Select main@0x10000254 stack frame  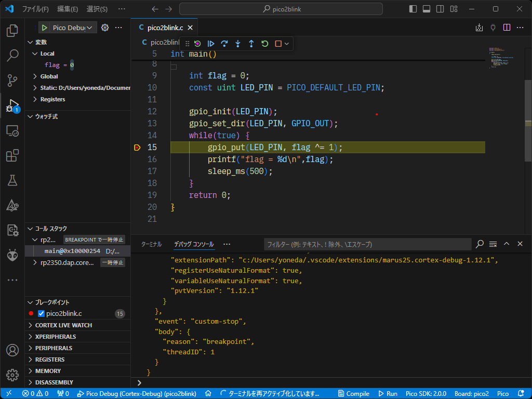click(x=78, y=251)
